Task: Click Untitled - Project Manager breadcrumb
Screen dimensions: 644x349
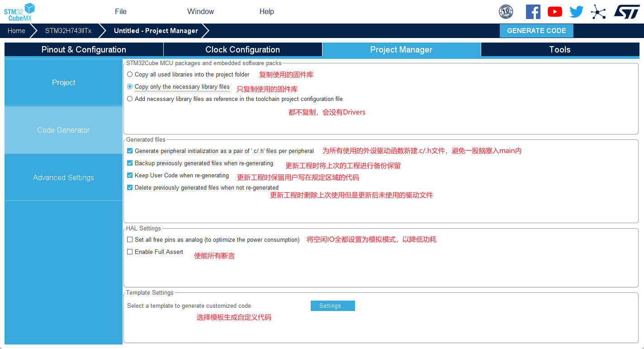Action: pyautogui.click(x=156, y=31)
